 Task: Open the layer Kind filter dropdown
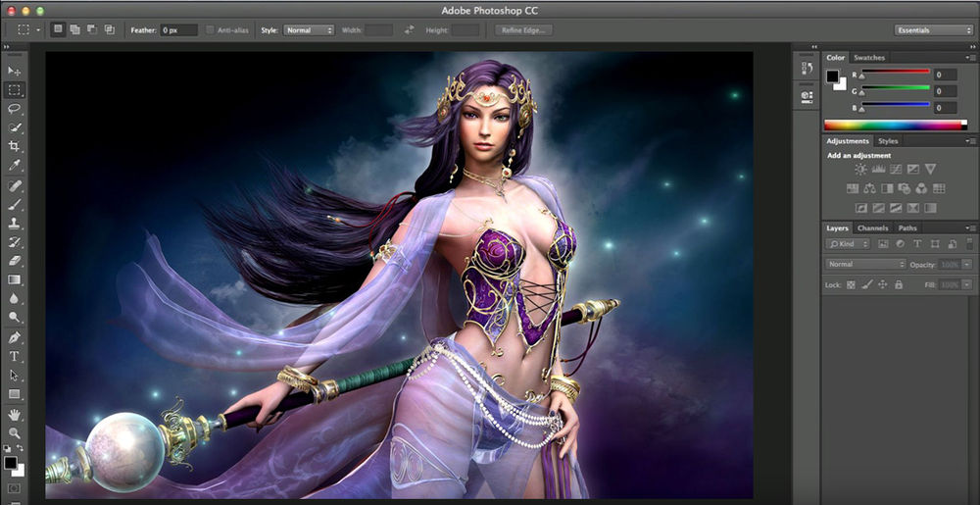point(848,244)
